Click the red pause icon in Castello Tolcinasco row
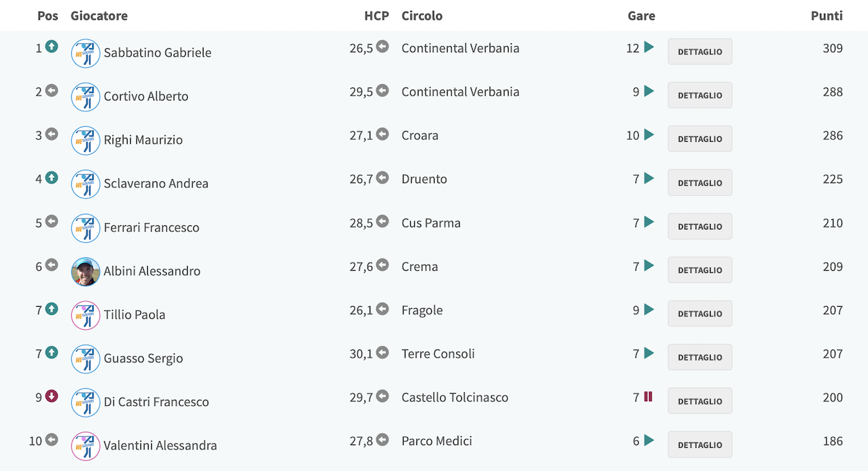868x471 pixels. pyautogui.click(x=648, y=396)
